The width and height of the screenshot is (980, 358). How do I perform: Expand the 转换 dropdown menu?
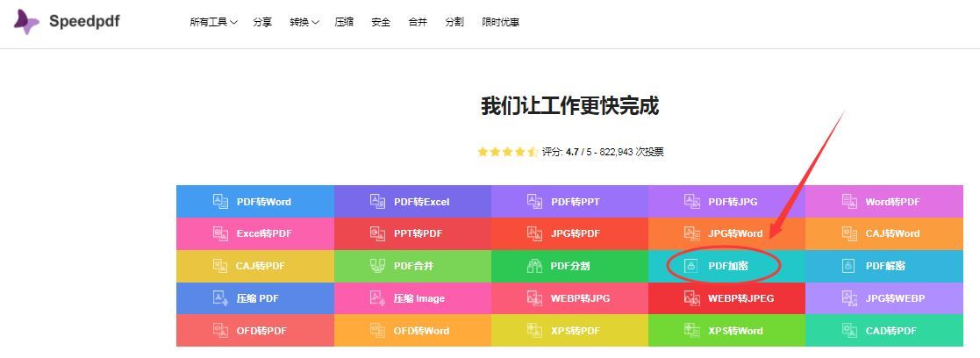[304, 23]
